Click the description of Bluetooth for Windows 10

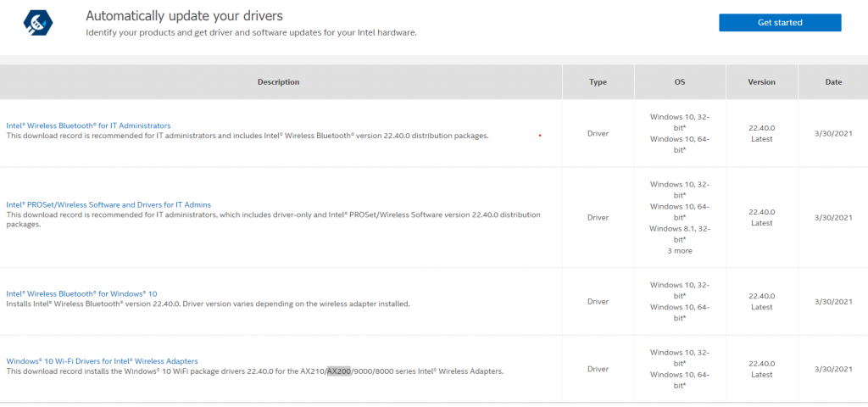click(209, 304)
